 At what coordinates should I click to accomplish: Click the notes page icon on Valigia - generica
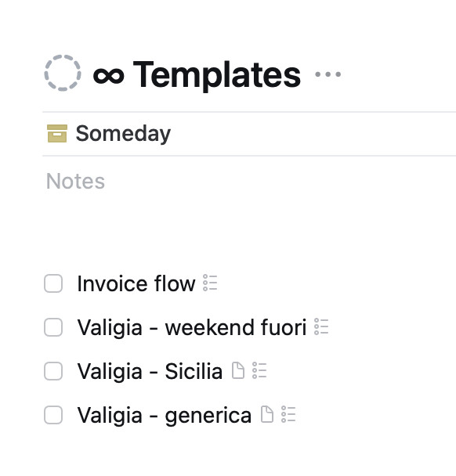[267, 414]
